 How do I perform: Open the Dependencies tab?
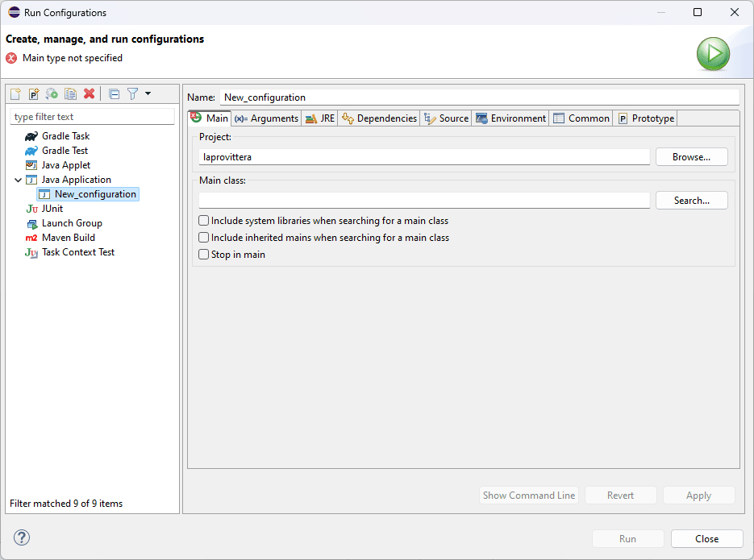pyautogui.click(x=379, y=118)
